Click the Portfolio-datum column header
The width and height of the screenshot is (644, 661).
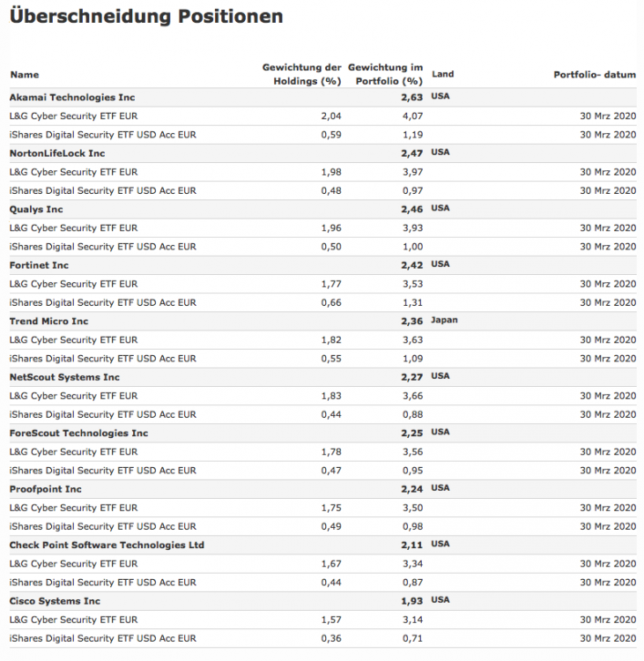pyautogui.click(x=594, y=75)
